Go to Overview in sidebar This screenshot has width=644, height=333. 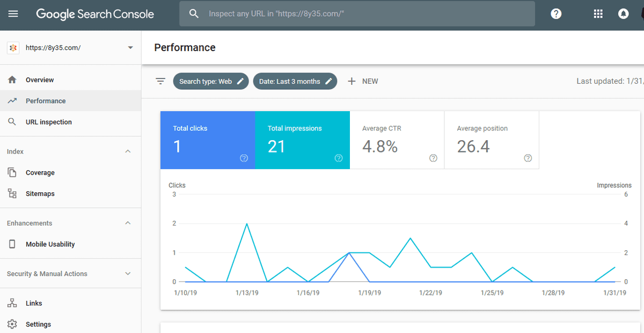40,80
